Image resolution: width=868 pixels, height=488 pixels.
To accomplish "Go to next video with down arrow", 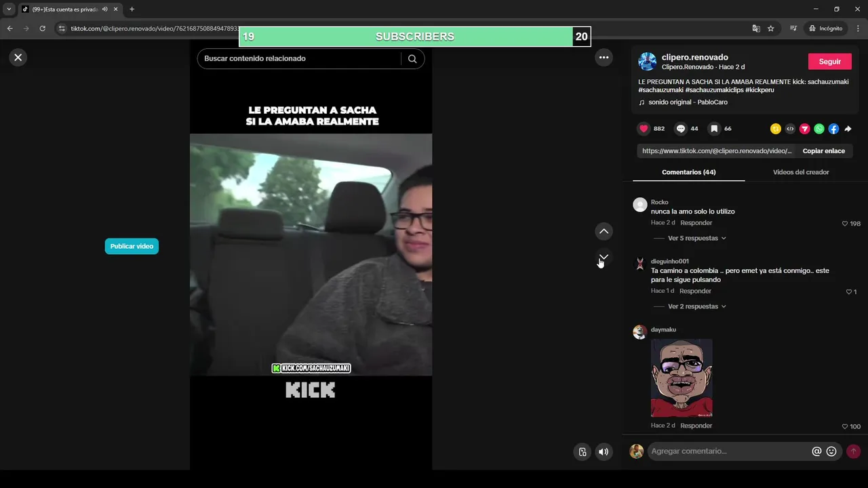I will tap(604, 257).
